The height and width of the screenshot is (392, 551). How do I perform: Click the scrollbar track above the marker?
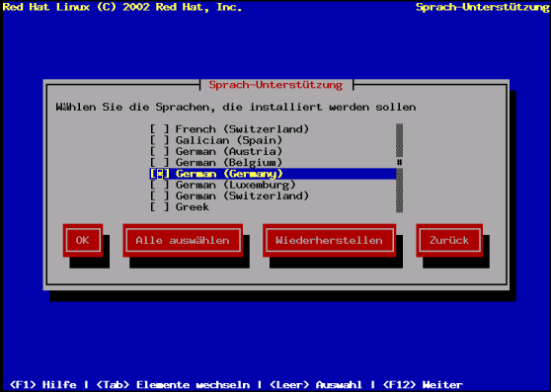click(400, 140)
